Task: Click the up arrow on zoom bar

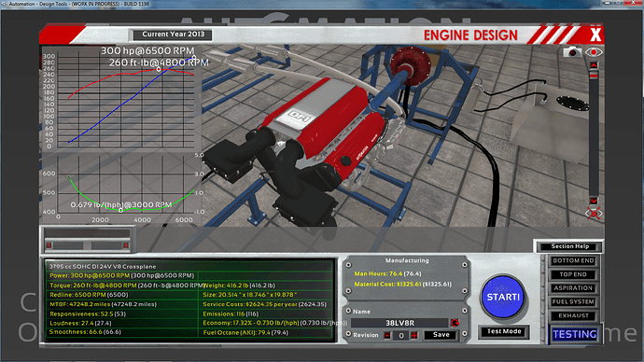Action: coord(594,65)
